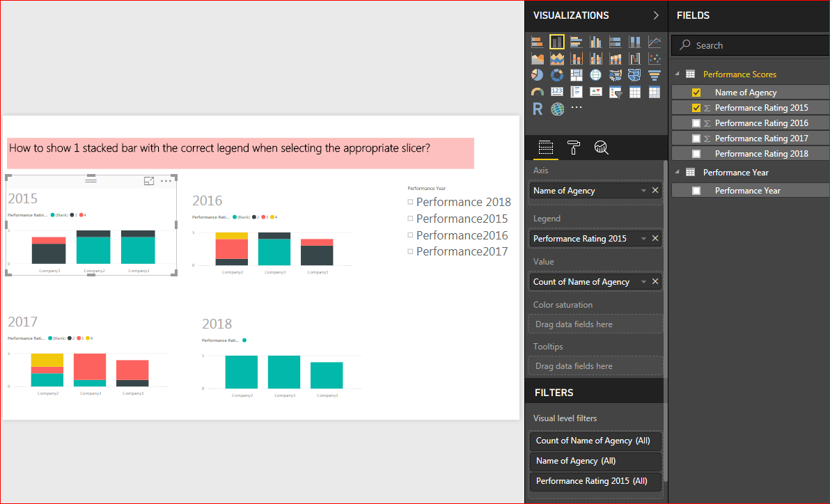Uncheck the Name of Agency field
830x504 pixels.
tap(696, 93)
